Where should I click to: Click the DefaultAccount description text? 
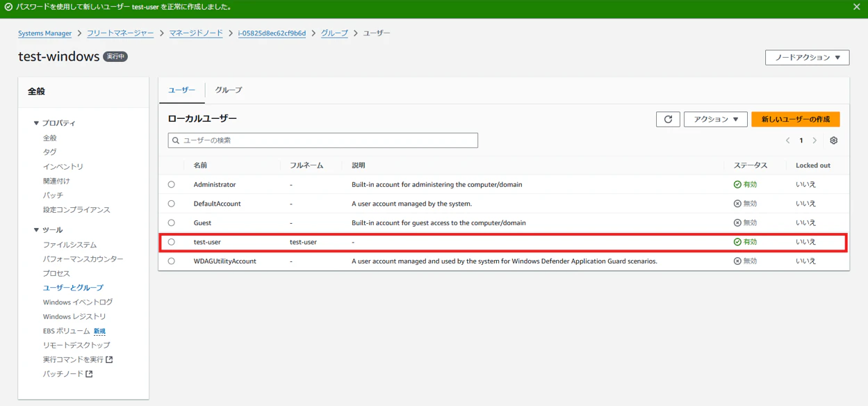[x=412, y=204]
